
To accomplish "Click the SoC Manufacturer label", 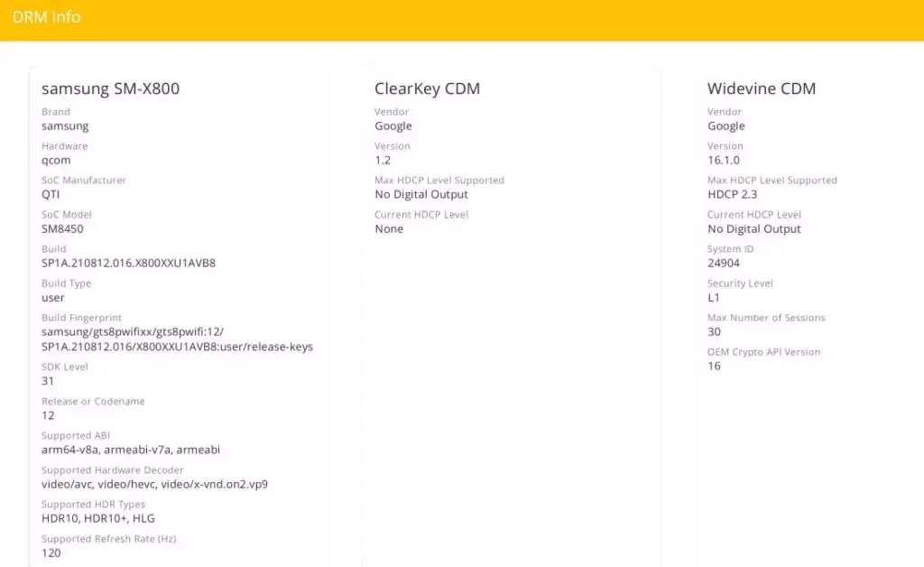I will [x=84, y=181].
